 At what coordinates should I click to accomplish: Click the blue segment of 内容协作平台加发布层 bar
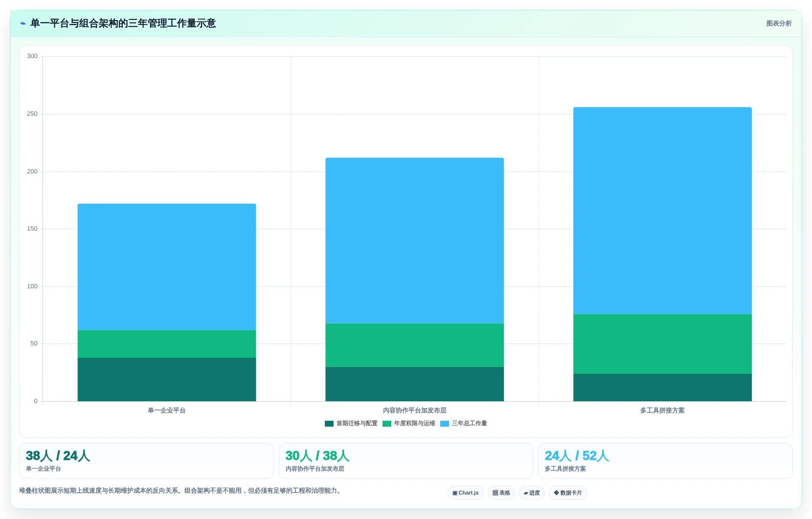pos(415,240)
